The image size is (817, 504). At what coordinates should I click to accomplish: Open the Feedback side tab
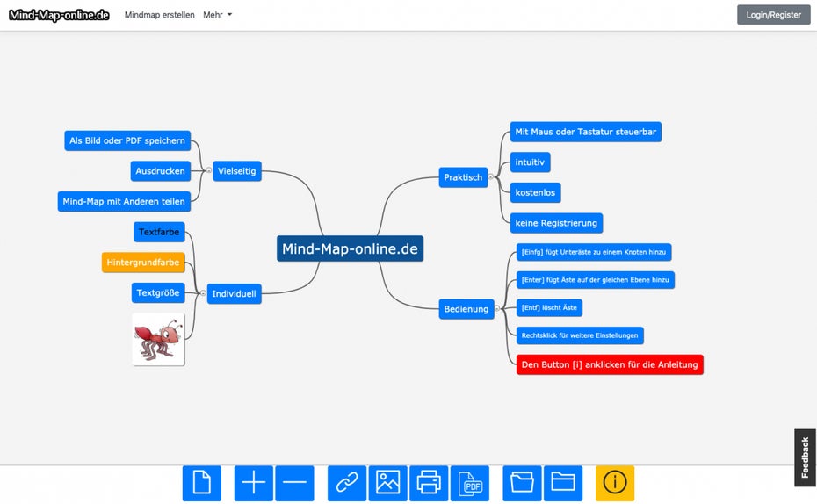[805, 457]
